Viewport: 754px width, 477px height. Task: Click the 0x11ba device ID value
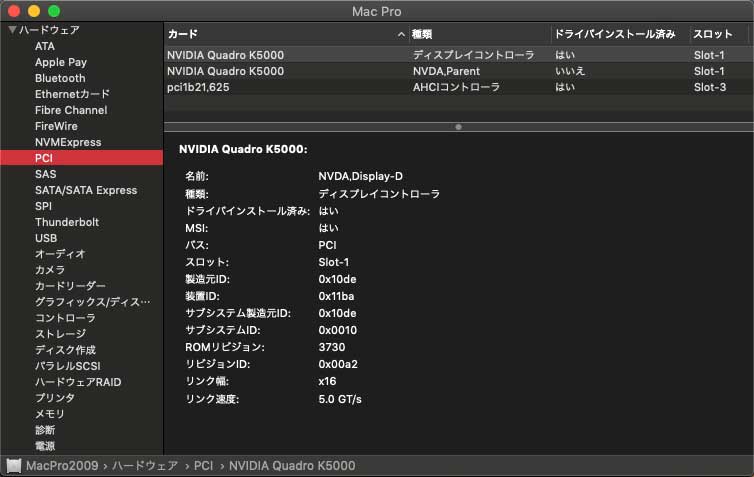pyautogui.click(x=336, y=296)
